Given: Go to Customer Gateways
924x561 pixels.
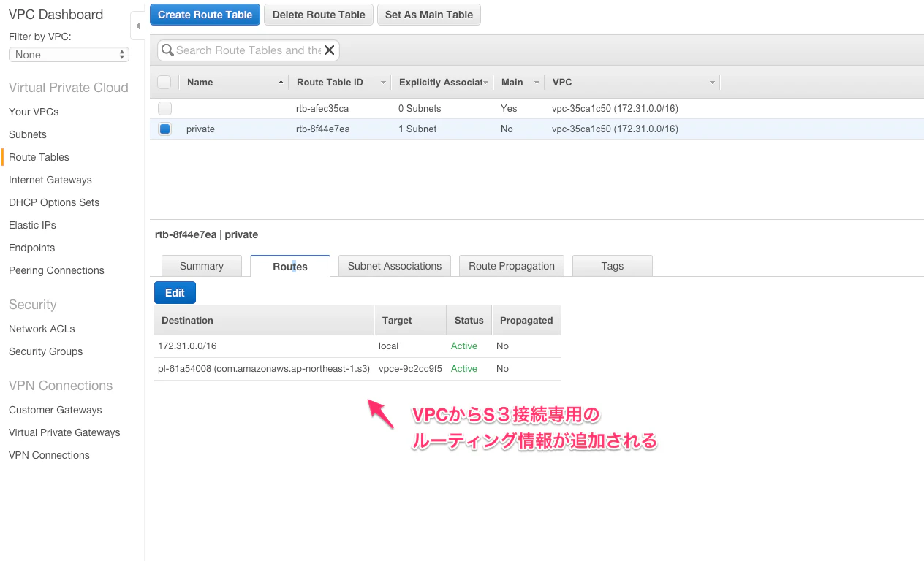Looking at the screenshot, I should (x=56, y=410).
